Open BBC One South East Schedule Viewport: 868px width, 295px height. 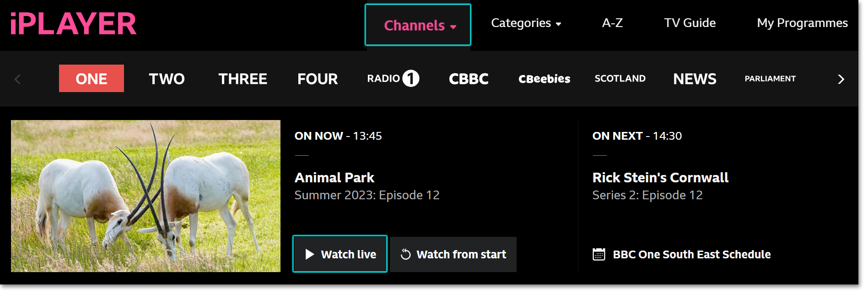tap(692, 254)
